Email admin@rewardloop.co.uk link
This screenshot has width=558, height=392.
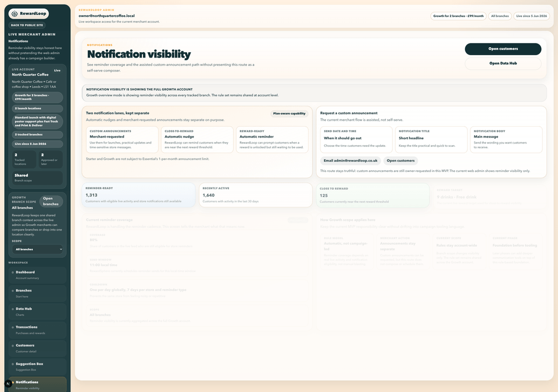point(350,161)
